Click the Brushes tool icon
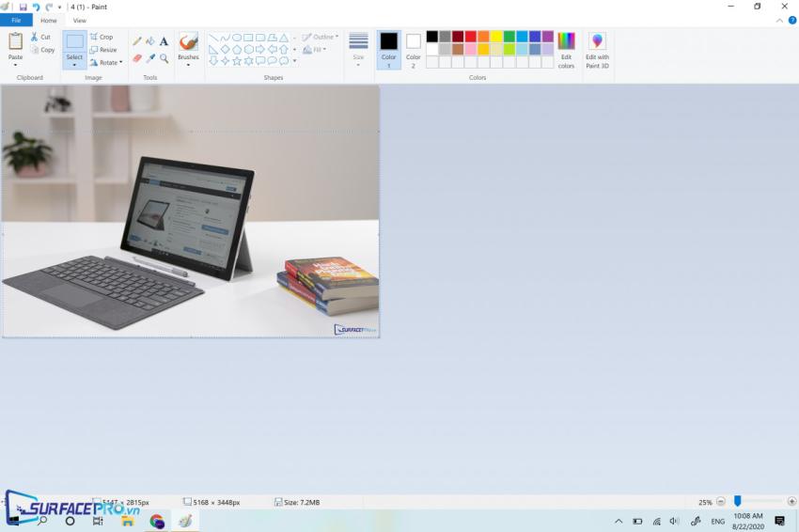The image size is (799, 532). tap(188, 41)
